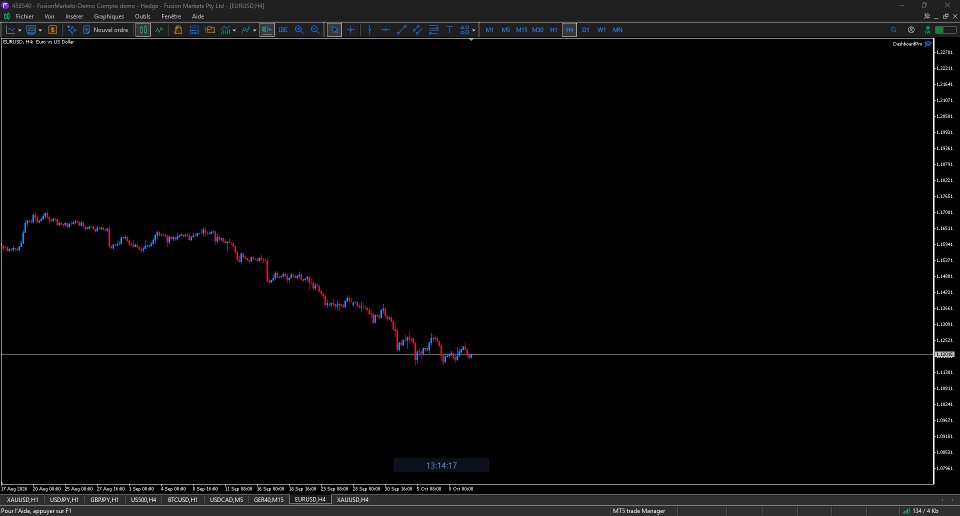The width and height of the screenshot is (960, 516).
Task: Select the H4 timeframe button
Action: tap(569, 29)
